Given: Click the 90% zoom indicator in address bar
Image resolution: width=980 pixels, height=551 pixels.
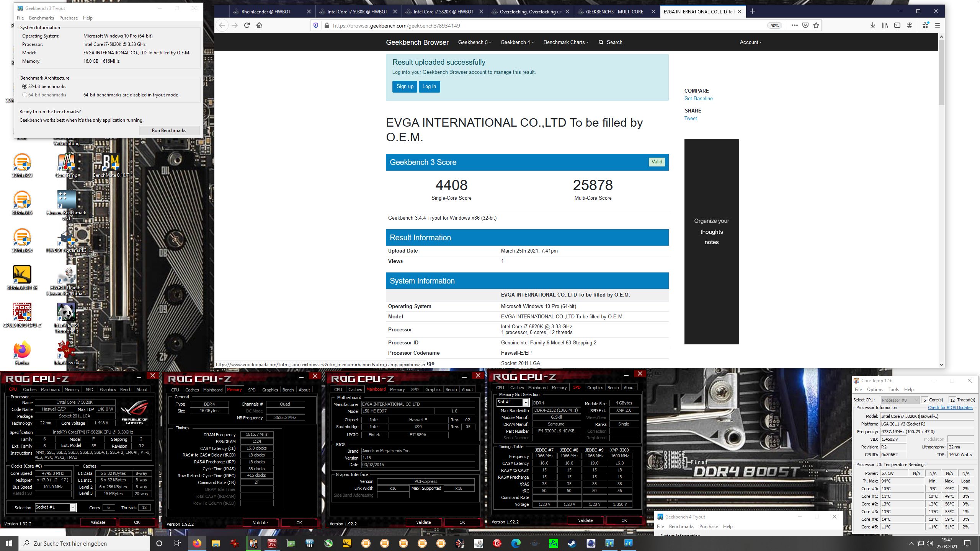Looking at the screenshot, I should coord(774,26).
